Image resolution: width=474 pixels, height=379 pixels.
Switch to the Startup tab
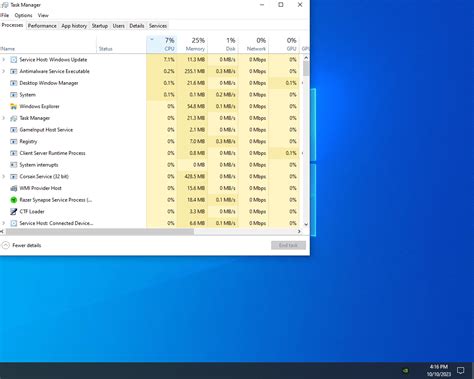pyautogui.click(x=100, y=26)
